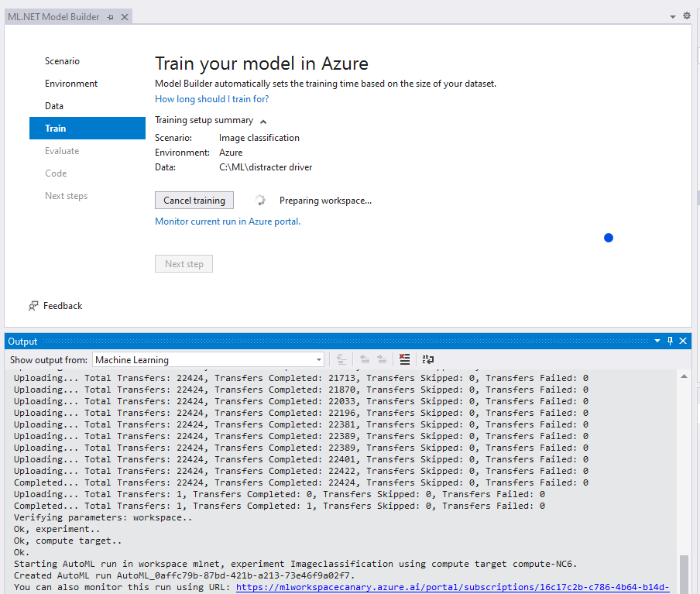
Task: Click the Clear All output icon
Action: [x=403, y=359]
